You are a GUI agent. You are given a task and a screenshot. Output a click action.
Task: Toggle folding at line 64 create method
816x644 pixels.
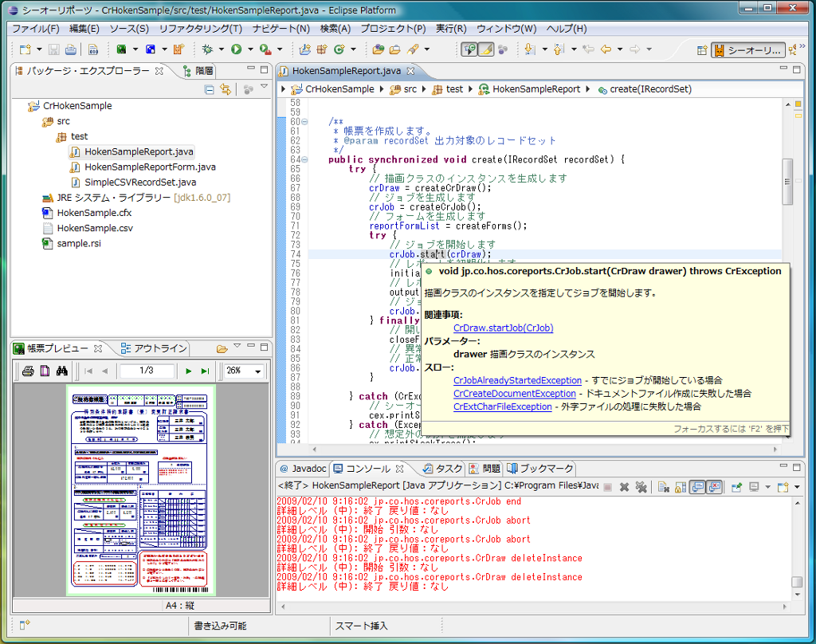point(305,160)
